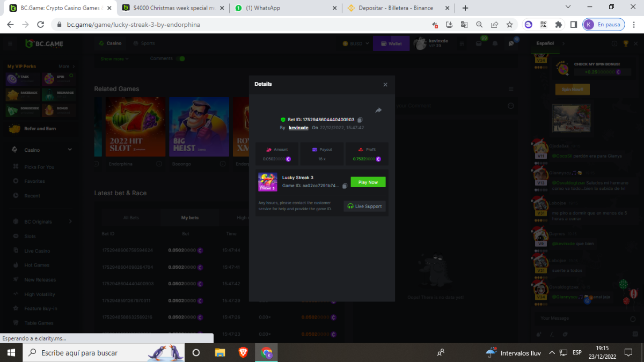
Task: Open the notifications bell icon
Action: click(x=495, y=43)
